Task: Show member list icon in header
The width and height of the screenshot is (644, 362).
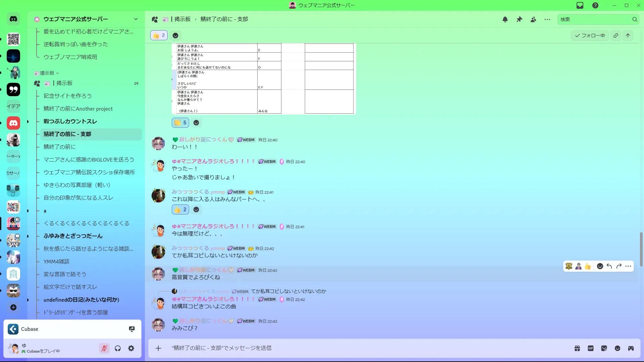Action: (x=533, y=19)
